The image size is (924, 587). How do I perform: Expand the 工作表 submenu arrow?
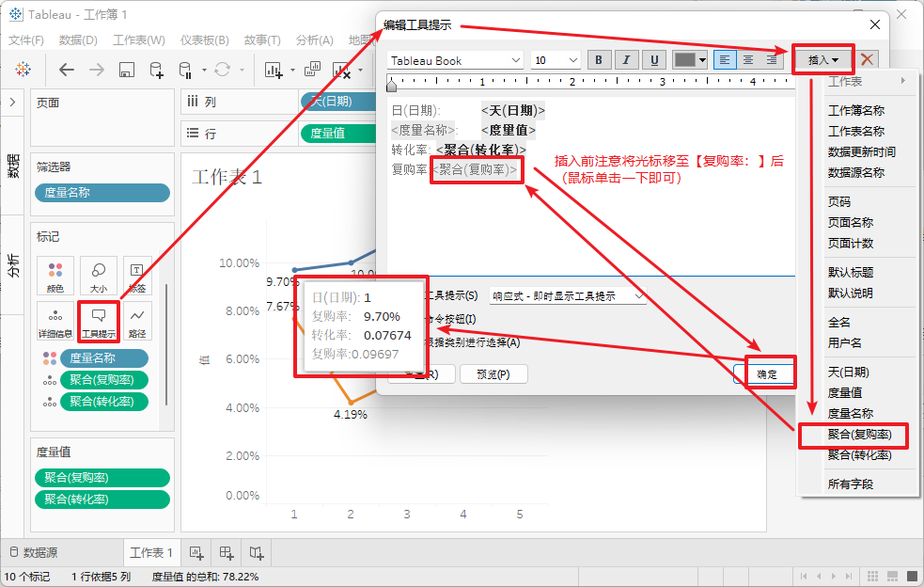902,81
